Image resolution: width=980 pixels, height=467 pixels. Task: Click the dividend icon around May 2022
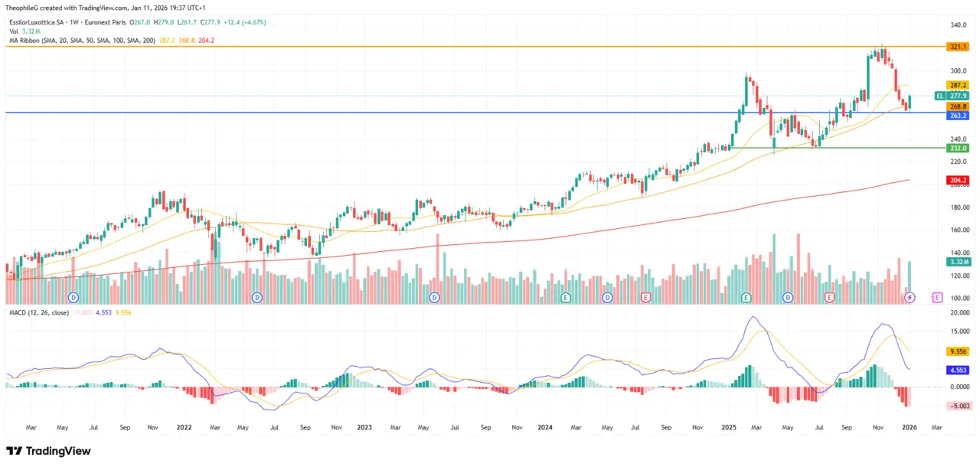pos(256,297)
